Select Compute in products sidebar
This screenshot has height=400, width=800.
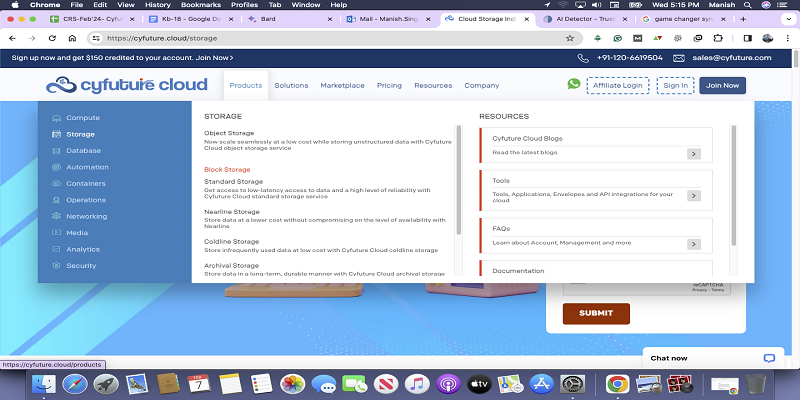pyautogui.click(x=83, y=118)
